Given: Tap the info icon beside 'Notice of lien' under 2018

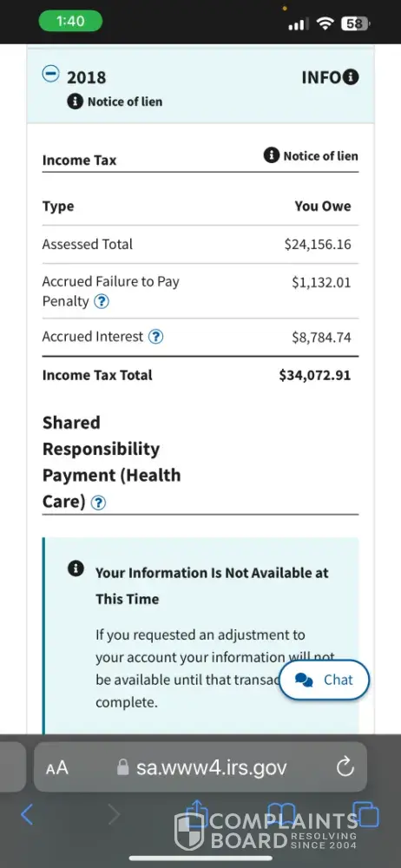Looking at the screenshot, I should 75,102.
